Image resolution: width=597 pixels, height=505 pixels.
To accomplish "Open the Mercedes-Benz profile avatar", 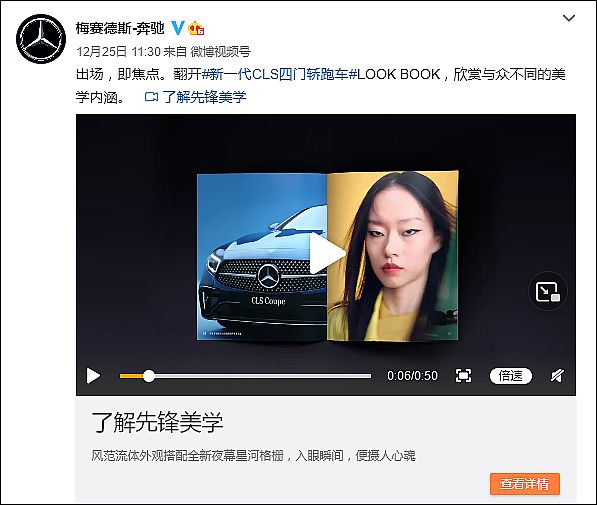I will coord(41,39).
